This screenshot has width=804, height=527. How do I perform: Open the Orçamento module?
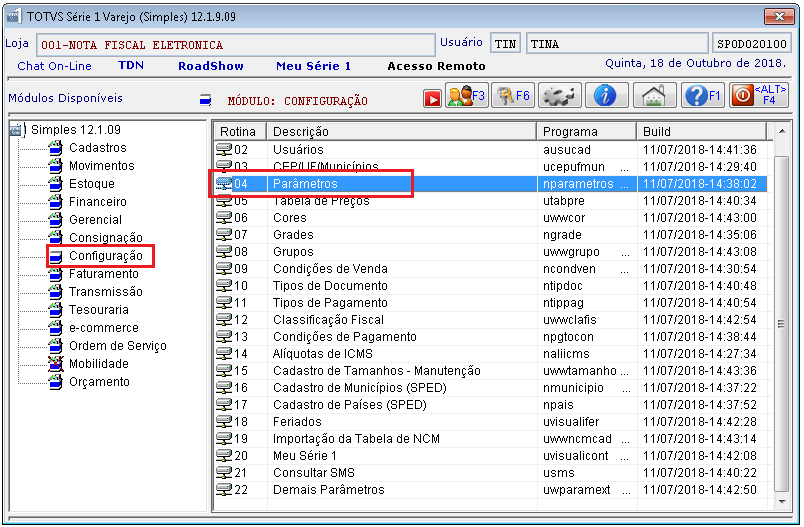pyautogui.click(x=99, y=382)
